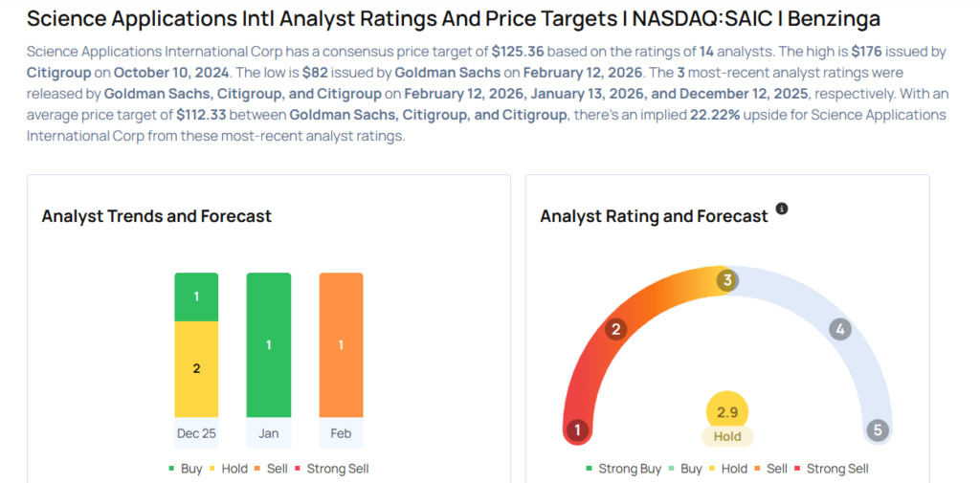Click the green Buy segment of the Dec 25 bar
Screen dimensions: 980x483
coord(196,296)
